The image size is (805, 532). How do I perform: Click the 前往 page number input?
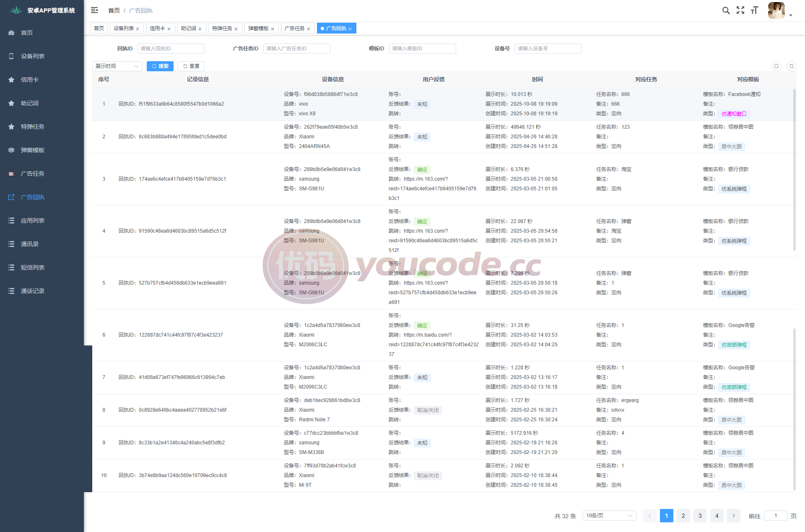pyautogui.click(x=776, y=516)
